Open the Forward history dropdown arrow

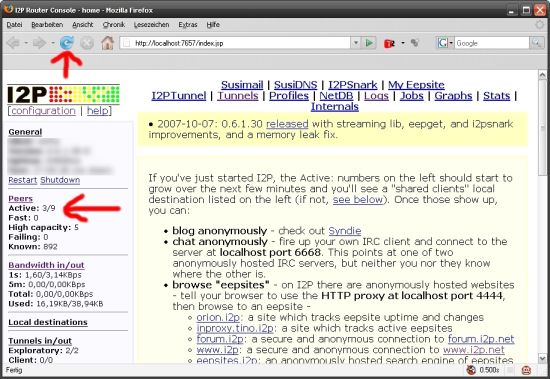[53, 43]
